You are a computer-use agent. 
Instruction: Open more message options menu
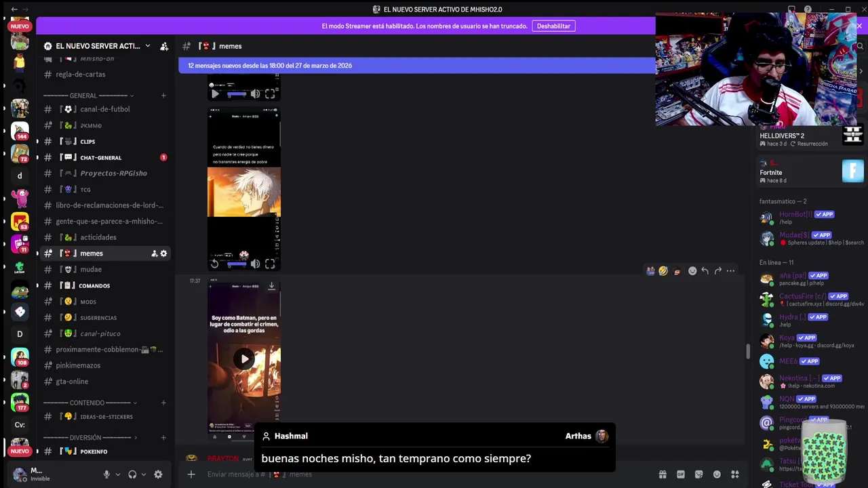[730, 271]
